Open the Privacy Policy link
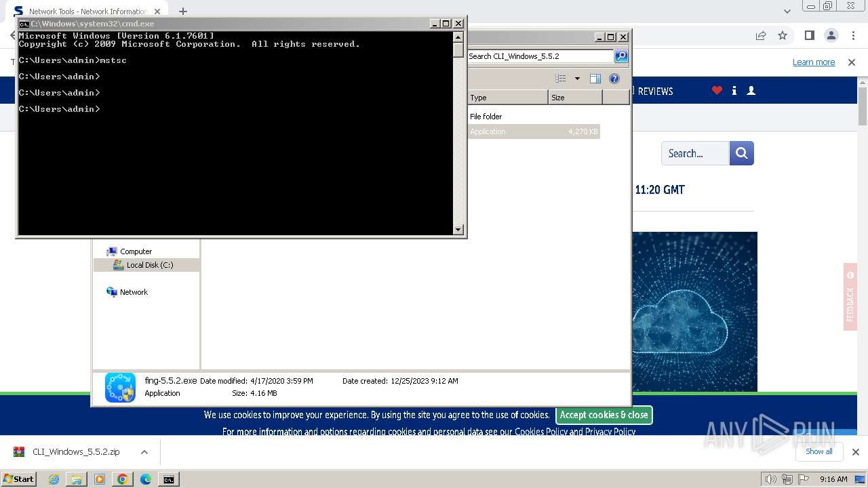 [610, 432]
